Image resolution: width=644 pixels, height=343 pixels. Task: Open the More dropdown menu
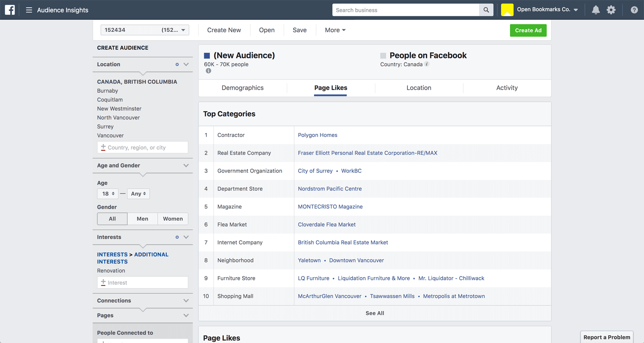pos(335,30)
